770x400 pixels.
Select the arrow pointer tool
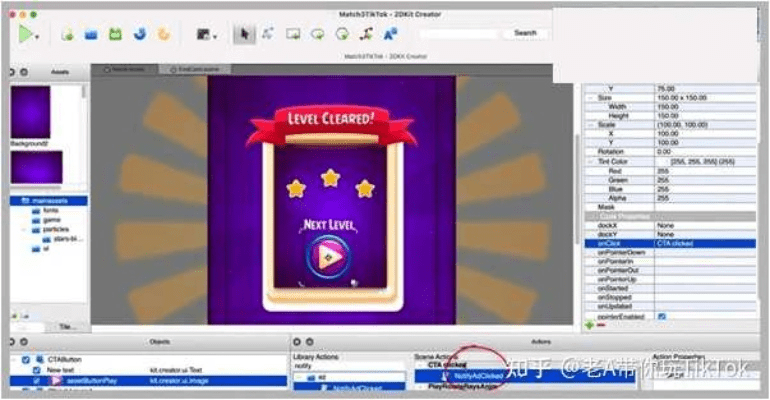pos(244,33)
